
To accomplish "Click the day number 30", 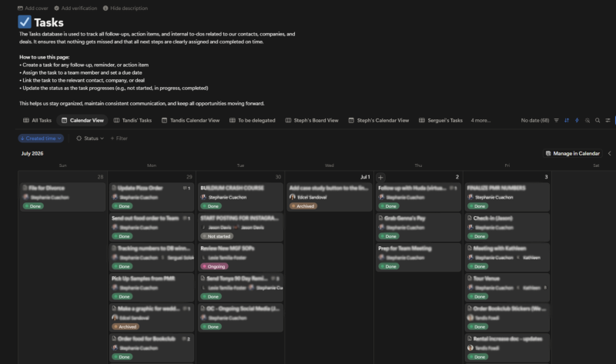I will coord(278,177).
